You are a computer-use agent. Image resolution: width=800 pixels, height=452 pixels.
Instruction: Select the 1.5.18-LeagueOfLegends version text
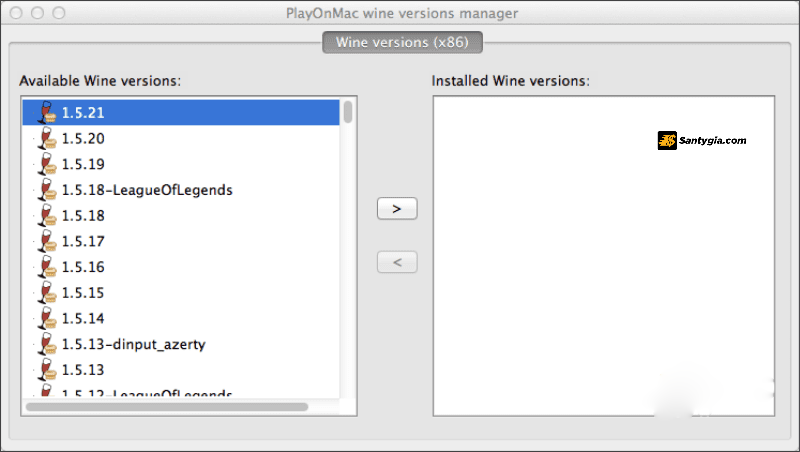pyautogui.click(x=147, y=190)
